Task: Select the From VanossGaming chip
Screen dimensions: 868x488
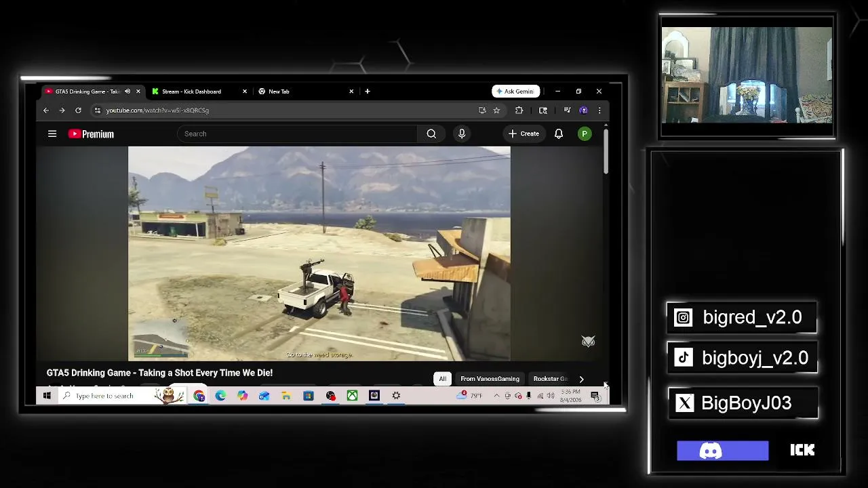Action: (x=490, y=379)
